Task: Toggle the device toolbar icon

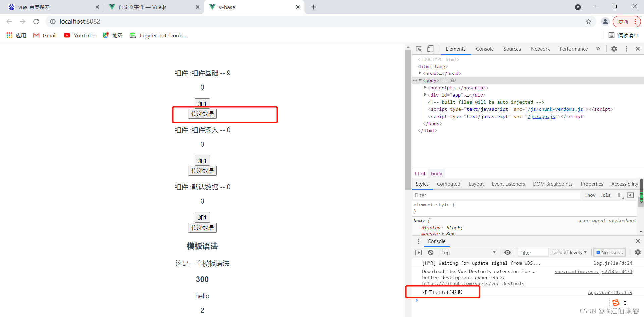Action: click(430, 49)
